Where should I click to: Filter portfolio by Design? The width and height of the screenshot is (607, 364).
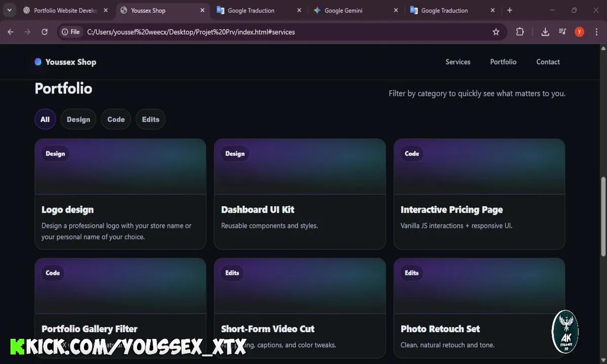click(x=78, y=119)
